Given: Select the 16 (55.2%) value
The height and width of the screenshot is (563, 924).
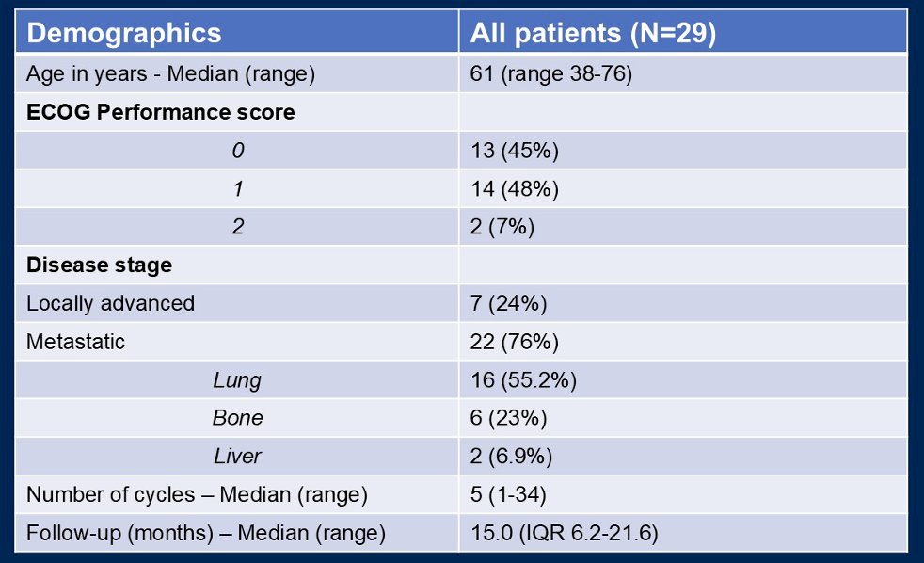Looking at the screenshot, I should [x=523, y=380].
